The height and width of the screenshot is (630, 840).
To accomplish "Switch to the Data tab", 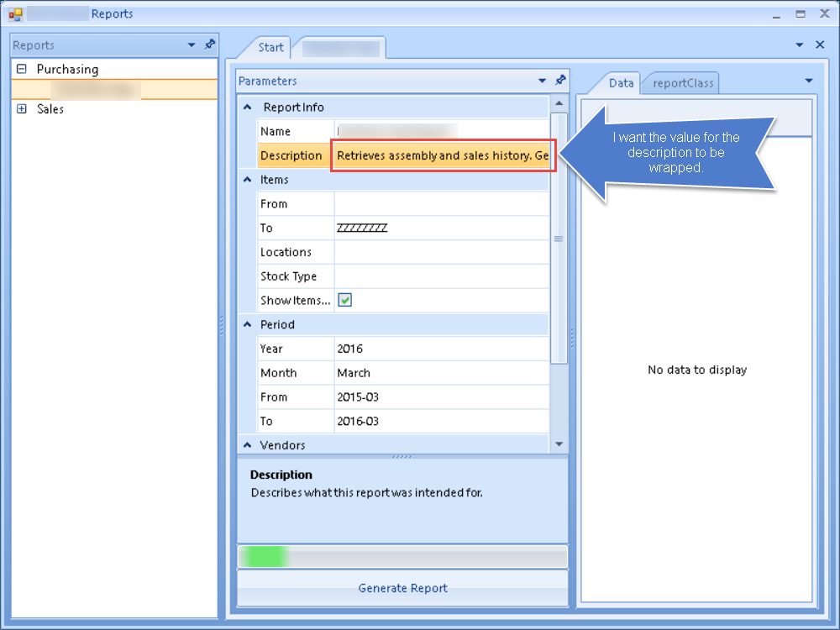I will (x=621, y=83).
